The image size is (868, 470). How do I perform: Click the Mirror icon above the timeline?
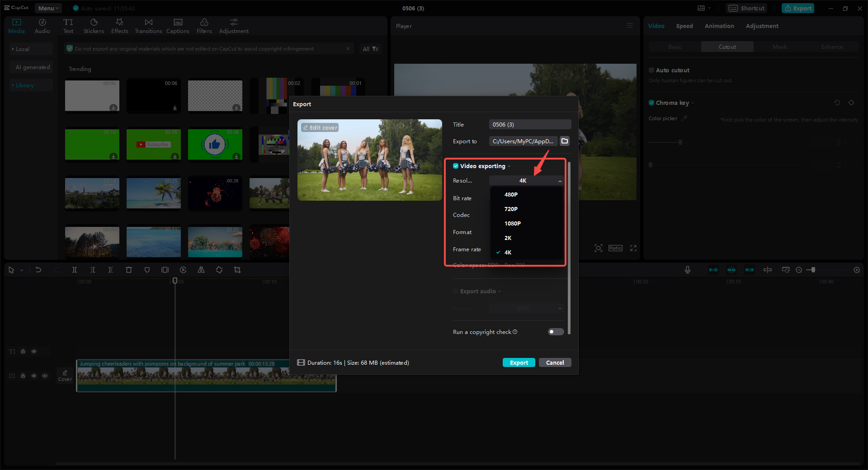coord(201,270)
